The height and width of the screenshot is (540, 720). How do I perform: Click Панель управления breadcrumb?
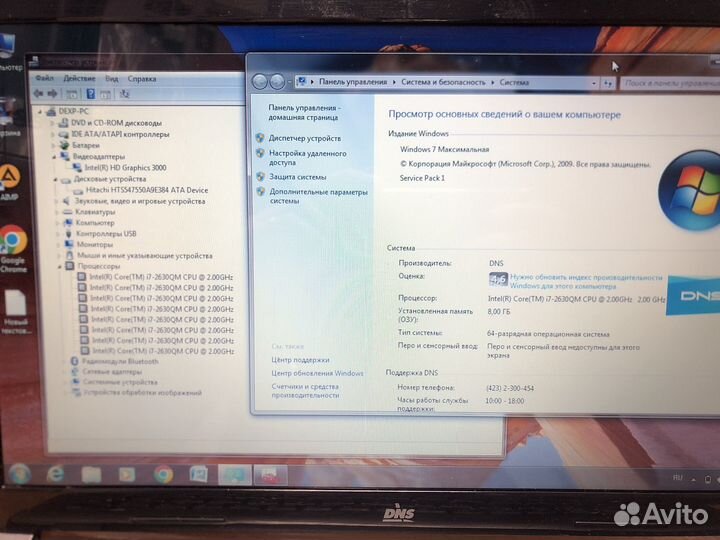[353, 82]
